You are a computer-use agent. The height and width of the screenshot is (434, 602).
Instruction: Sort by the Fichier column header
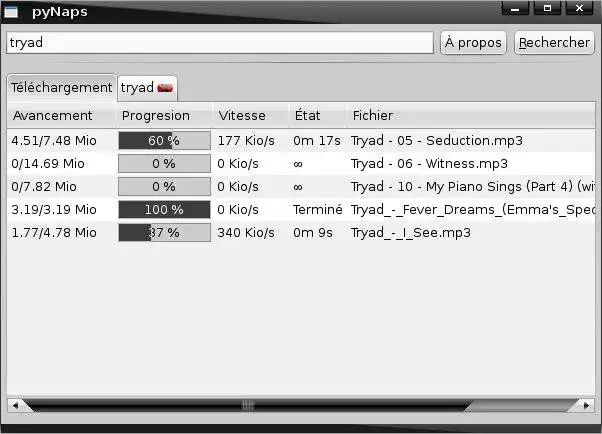471,116
